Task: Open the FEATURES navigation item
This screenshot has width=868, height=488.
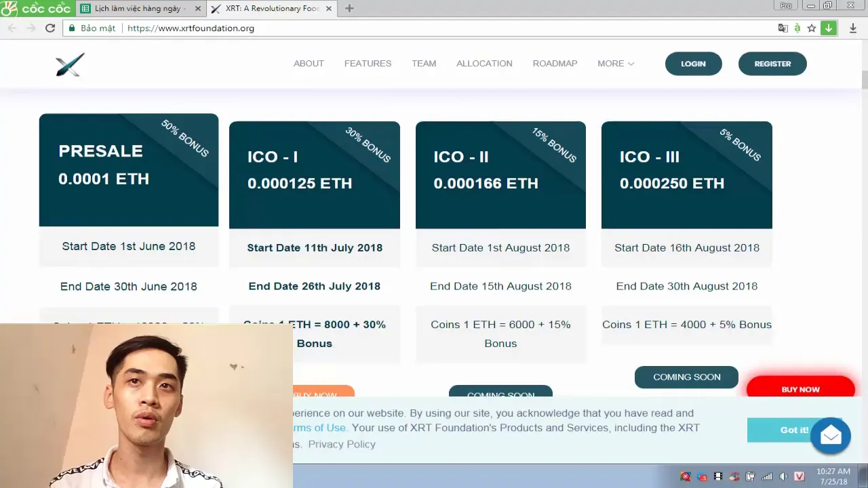Action: click(x=368, y=64)
